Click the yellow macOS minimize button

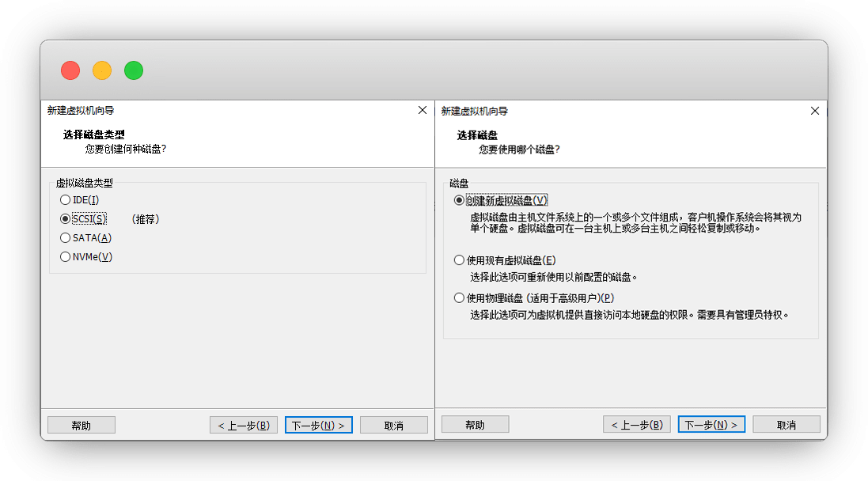102,70
